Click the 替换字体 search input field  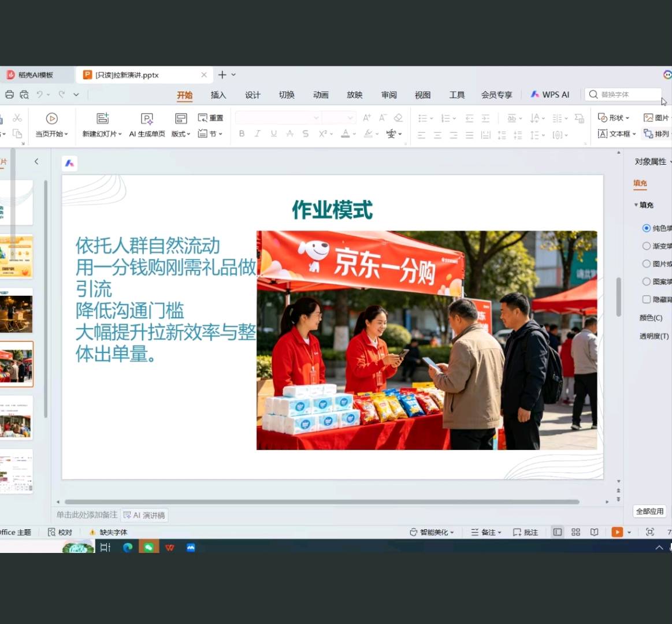tap(623, 94)
